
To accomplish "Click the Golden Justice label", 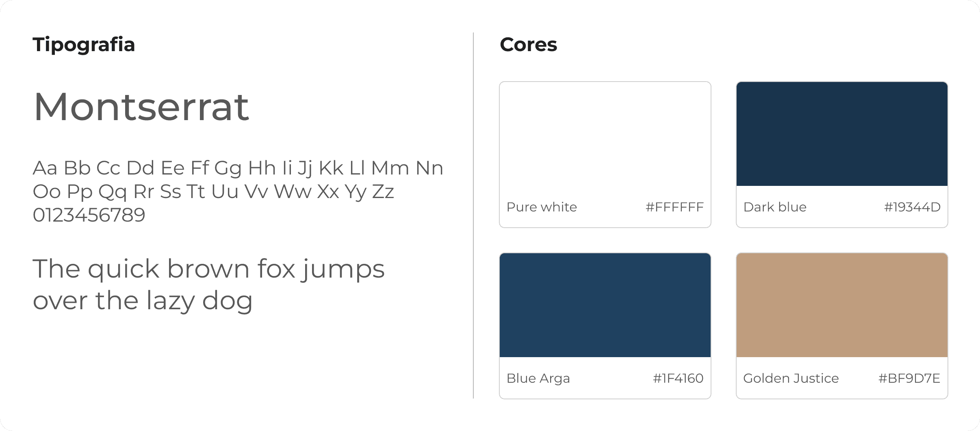I will pyautogui.click(x=791, y=378).
